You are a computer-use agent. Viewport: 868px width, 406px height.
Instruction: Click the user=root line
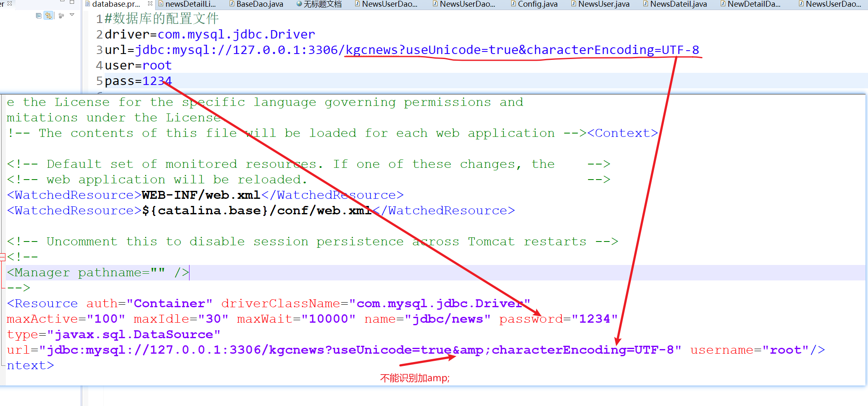[x=138, y=65]
